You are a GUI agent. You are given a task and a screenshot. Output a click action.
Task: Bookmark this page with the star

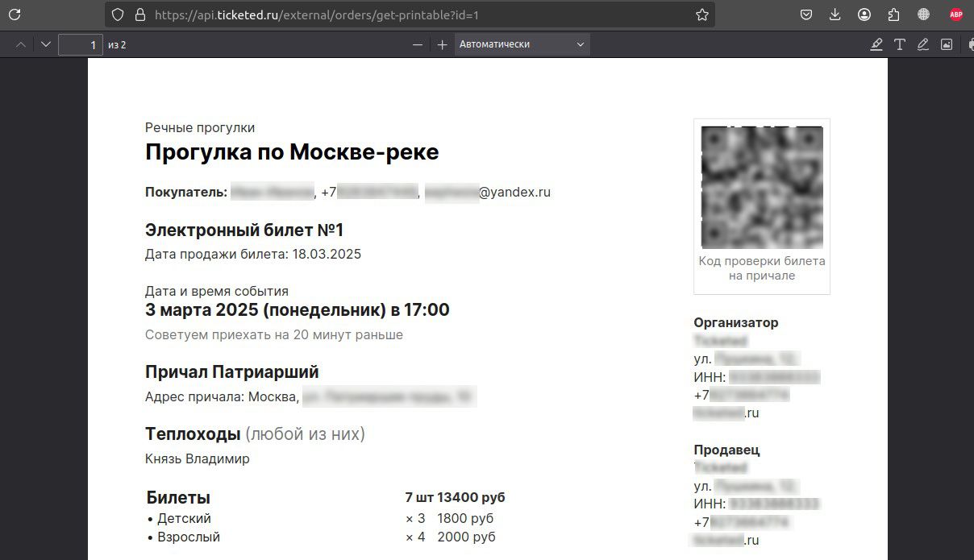[701, 14]
